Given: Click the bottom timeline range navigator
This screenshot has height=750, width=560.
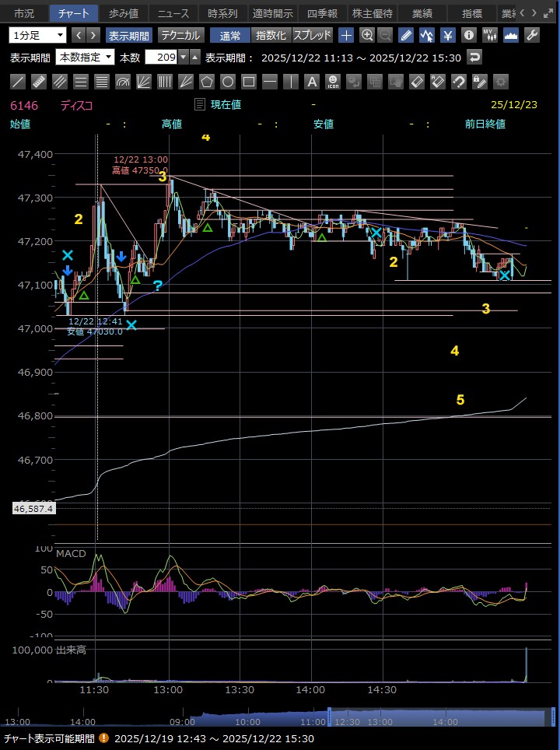Looking at the screenshot, I should (280, 720).
